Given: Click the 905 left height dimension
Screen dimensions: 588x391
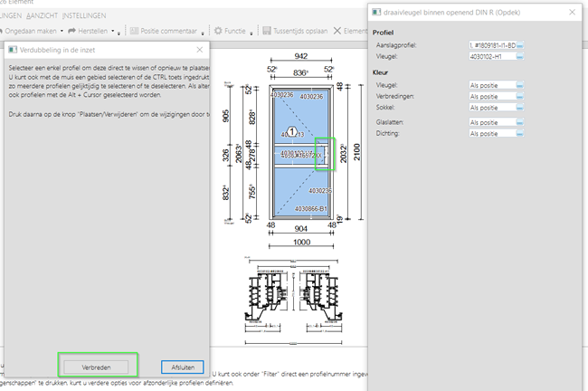Looking at the screenshot, I should click(226, 116).
